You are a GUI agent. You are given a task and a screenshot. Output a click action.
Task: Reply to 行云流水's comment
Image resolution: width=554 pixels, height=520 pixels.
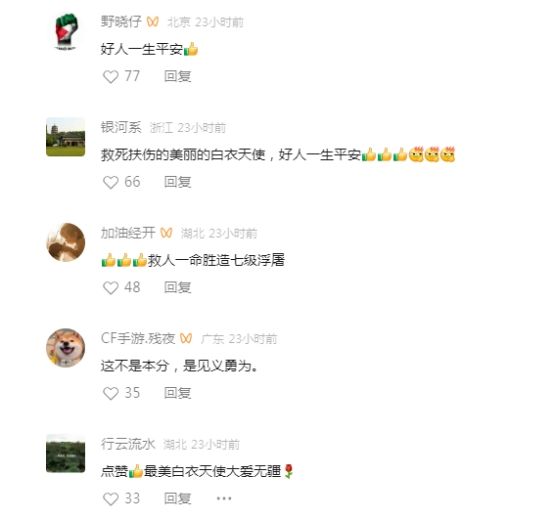178,499
